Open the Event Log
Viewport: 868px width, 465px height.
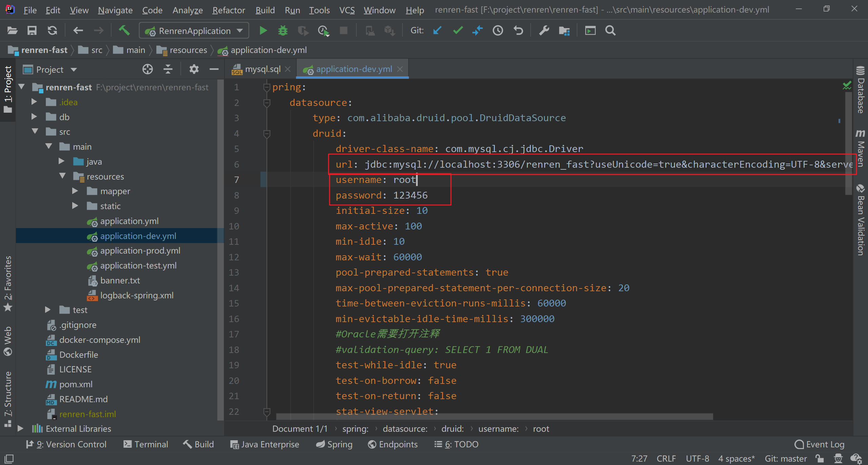(x=819, y=444)
